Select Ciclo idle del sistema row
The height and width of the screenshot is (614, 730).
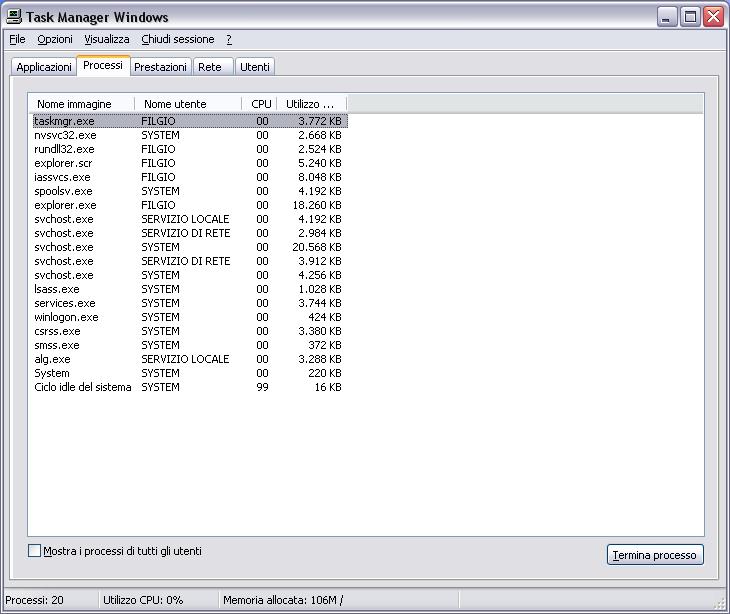(x=190, y=387)
